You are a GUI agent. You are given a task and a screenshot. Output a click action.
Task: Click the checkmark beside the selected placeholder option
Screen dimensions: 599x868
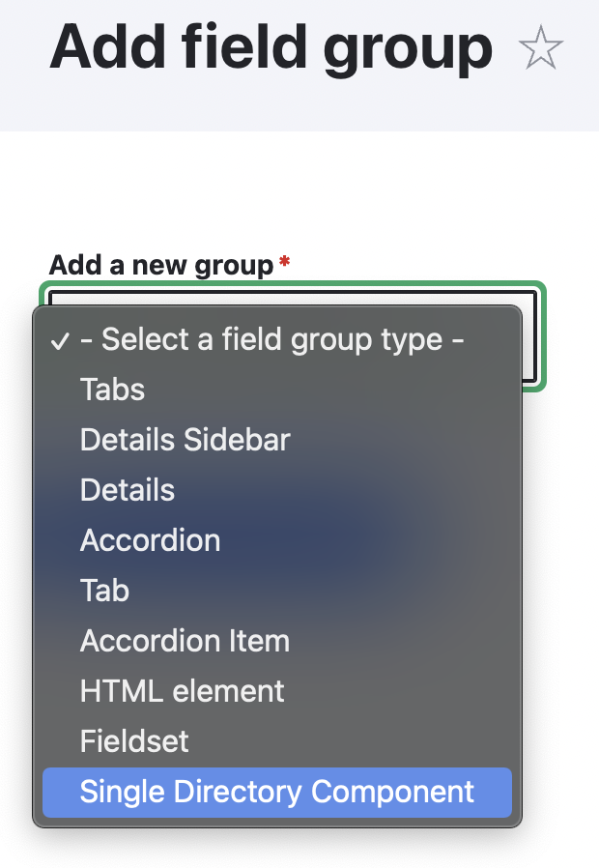60,341
